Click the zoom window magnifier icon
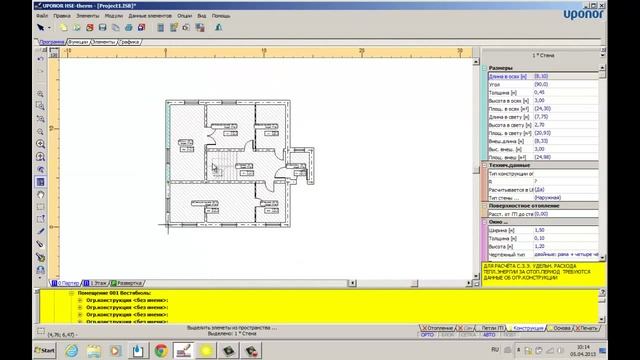Image resolution: width=640 pixels, height=360 pixels. 40,106
